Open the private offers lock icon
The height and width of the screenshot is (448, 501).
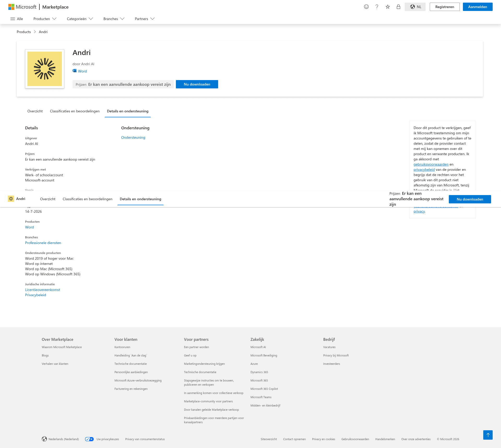coord(398,7)
